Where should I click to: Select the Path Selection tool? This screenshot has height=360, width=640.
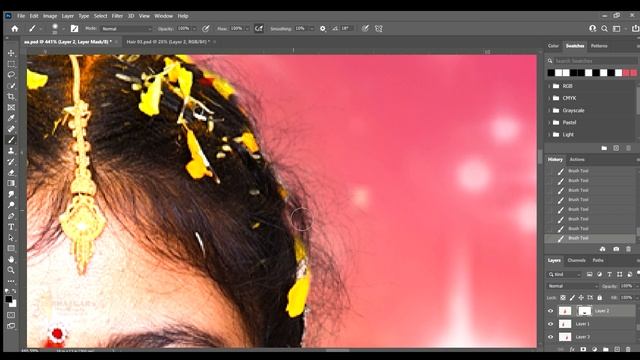click(x=11, y=238)
